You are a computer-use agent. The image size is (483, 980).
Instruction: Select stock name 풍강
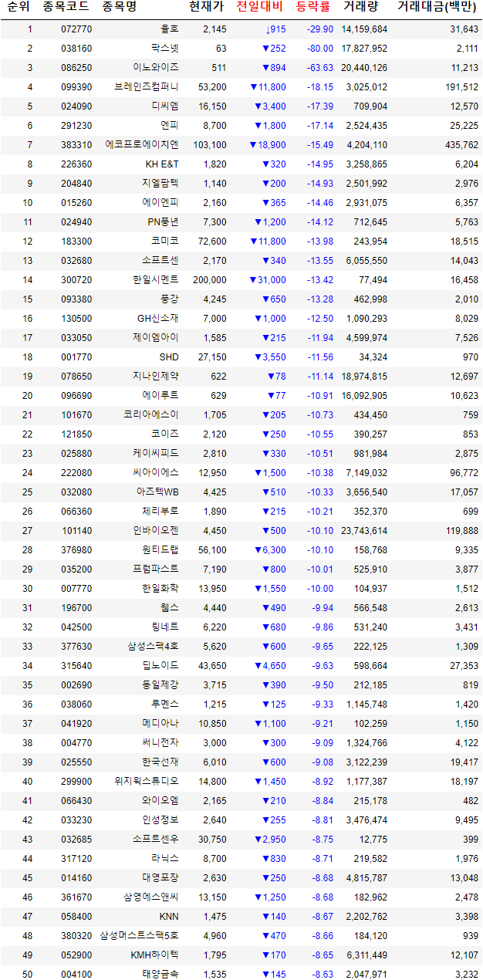170,299
